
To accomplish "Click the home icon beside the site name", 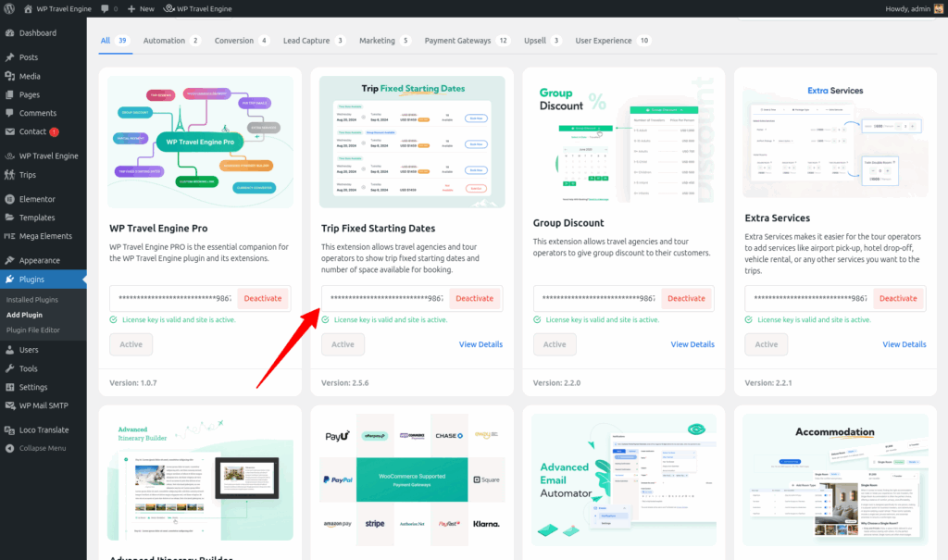I will click(x=28, y=8).
